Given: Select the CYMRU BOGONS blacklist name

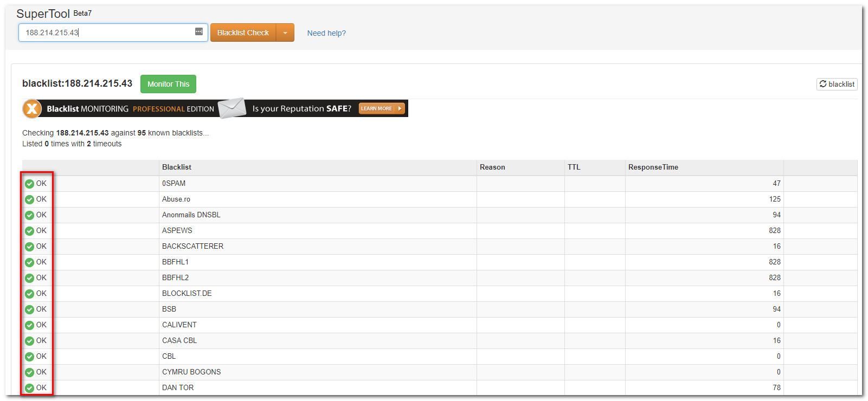Looking at the screenshot, I should tap(191, 372).
